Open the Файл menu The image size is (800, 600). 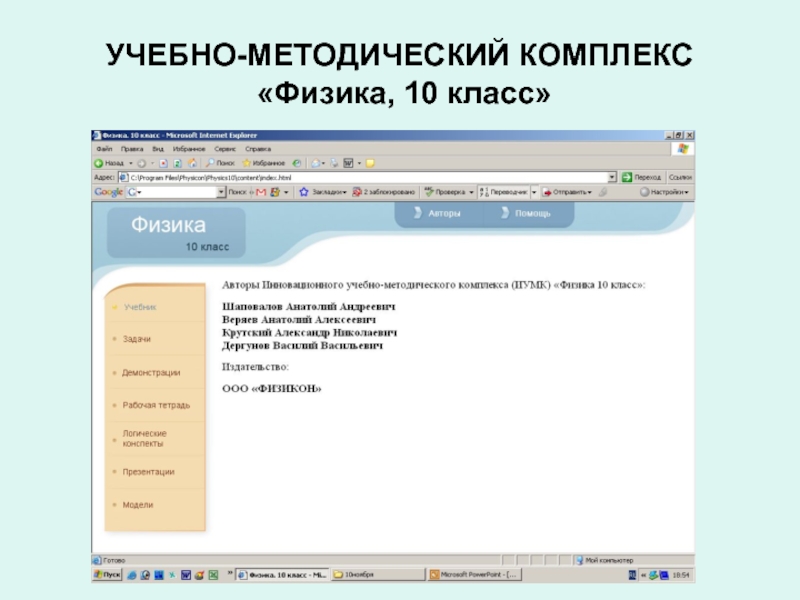pyautogui.click(x=104, y=149)
